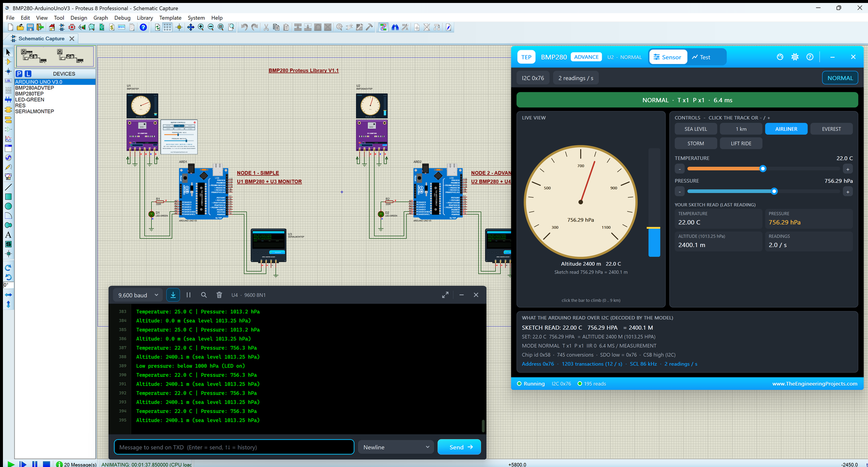Toggle the grid display in top toolbar

(x=167, y=27)
